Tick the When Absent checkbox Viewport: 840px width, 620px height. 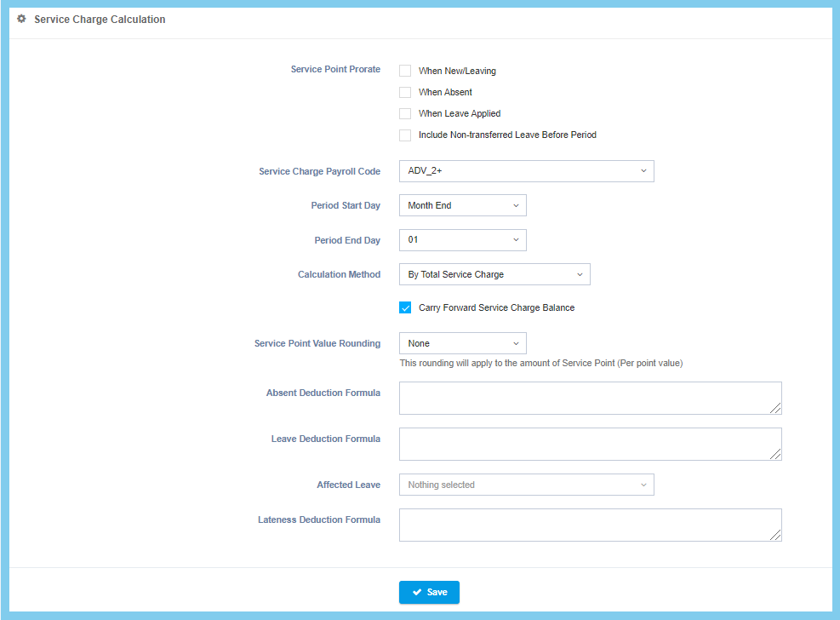click(405, 92)
